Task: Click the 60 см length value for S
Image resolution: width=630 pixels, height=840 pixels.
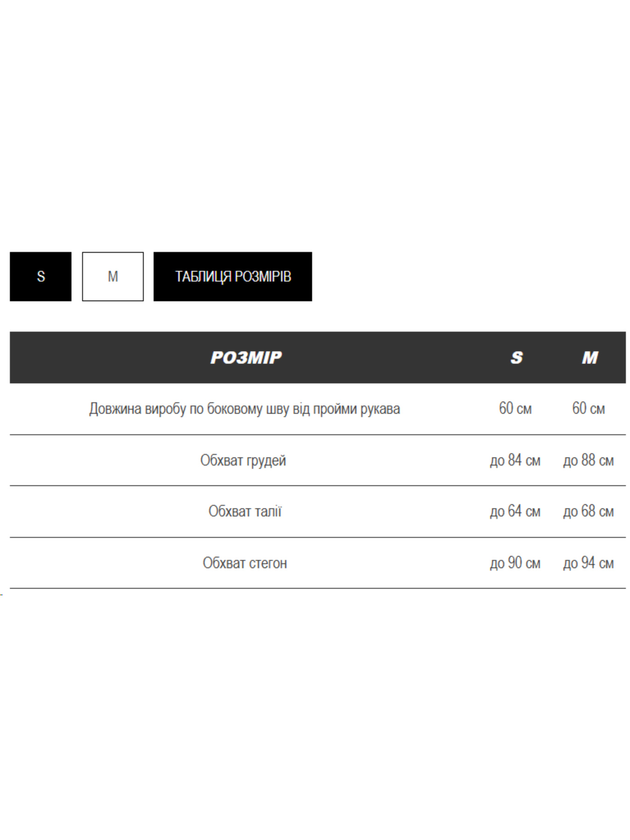Action: coord(515,409)
